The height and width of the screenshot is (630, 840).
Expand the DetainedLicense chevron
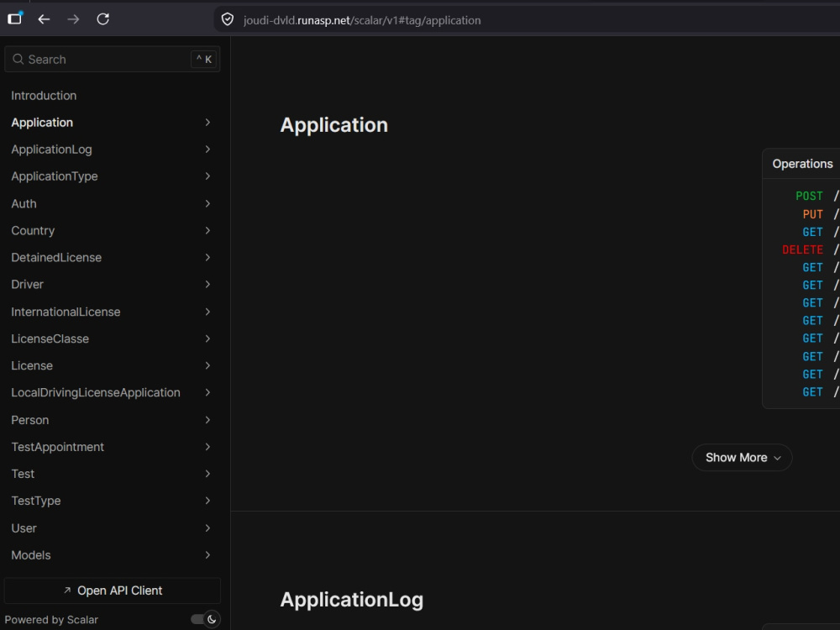click(x=207, y=257)
